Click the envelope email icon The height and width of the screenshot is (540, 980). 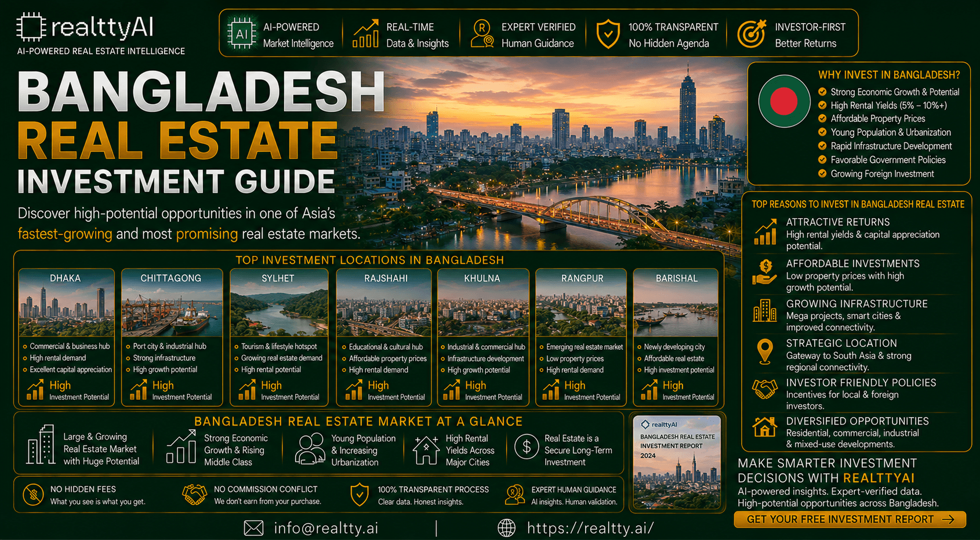coord(253,528)
